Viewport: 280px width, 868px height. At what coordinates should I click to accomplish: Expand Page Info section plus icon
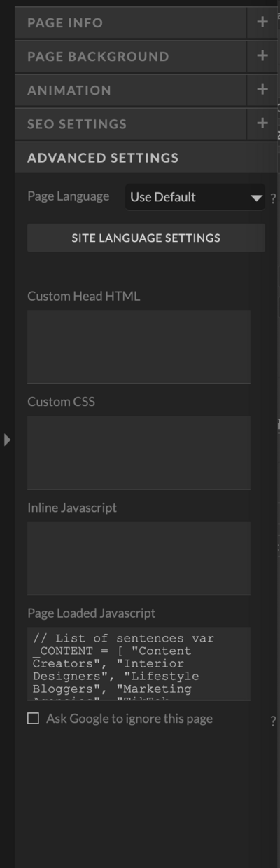pyautogui.click(x=262, y=22)
